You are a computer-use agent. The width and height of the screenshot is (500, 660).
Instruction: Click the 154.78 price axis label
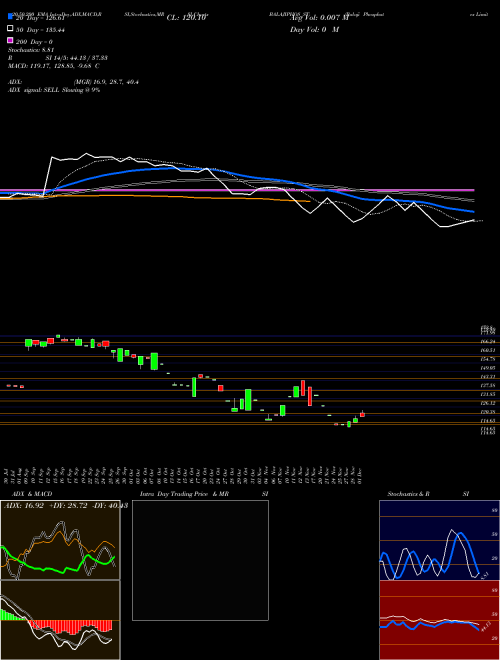488,359
